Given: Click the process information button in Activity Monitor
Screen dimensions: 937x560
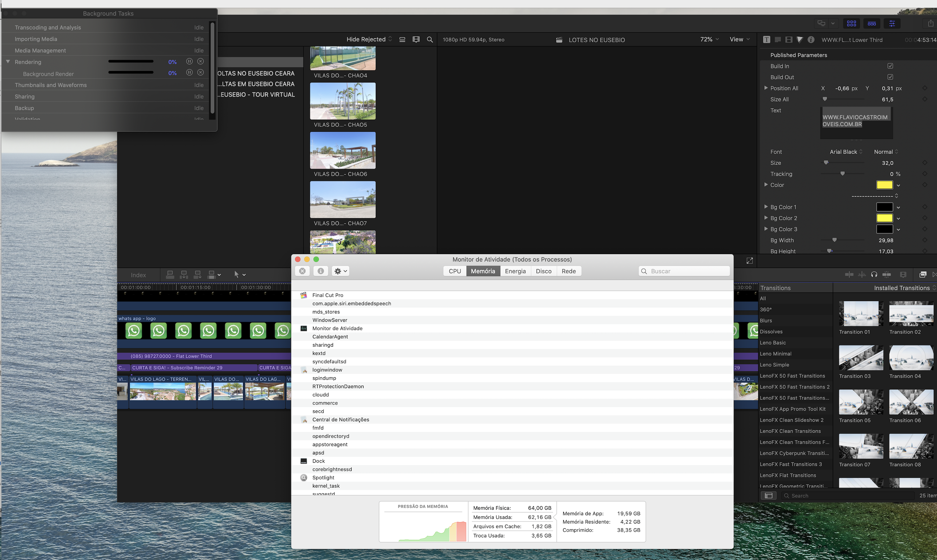Looking at the screenshot, I should pyautogui.click(x=321, y=271).
